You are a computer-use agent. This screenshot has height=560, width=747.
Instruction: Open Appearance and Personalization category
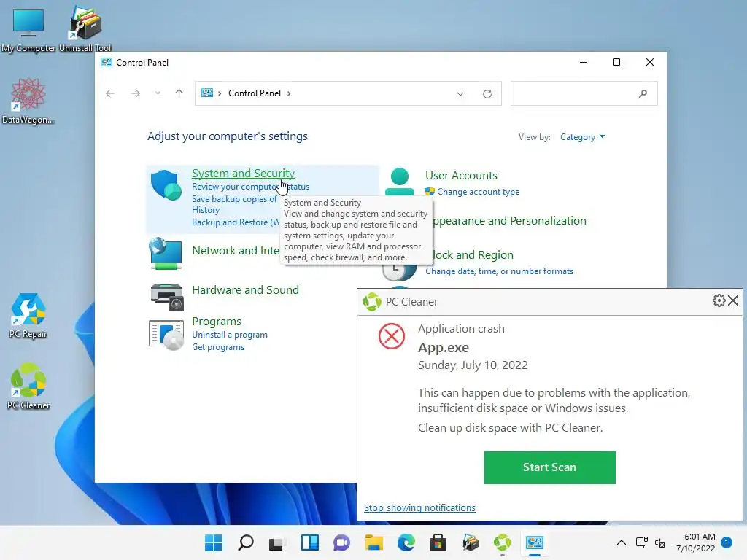point(509,221)
